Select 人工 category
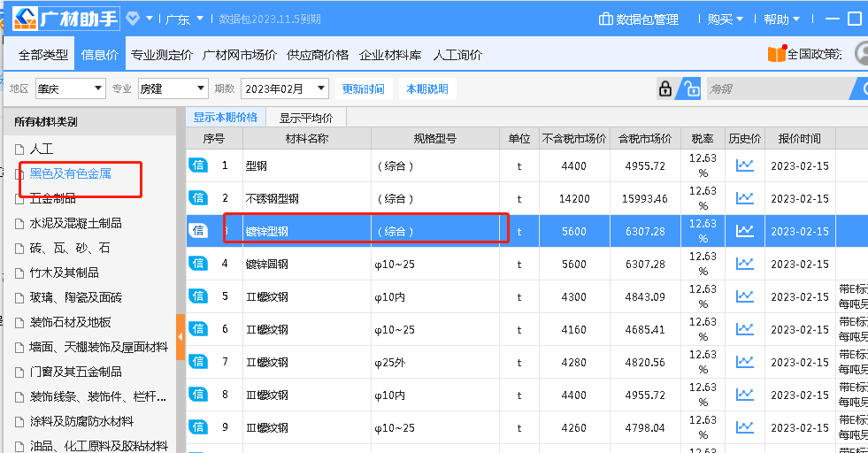 pos(41,149)
